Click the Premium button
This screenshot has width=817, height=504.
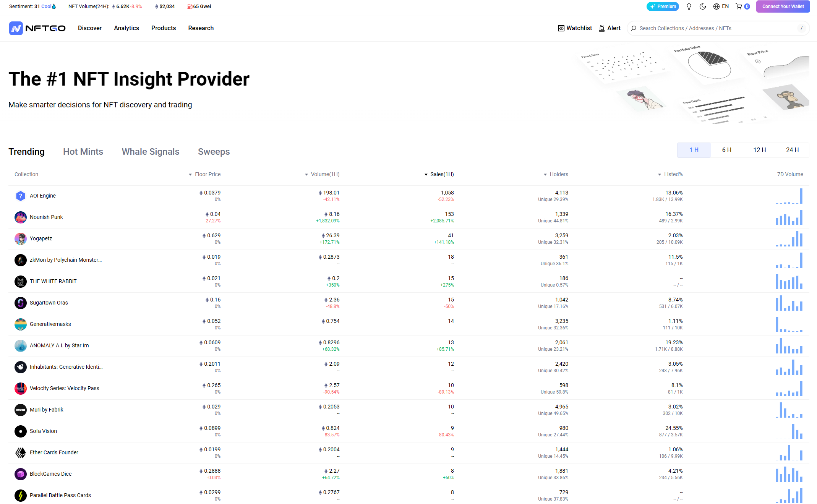pos(663,6)
